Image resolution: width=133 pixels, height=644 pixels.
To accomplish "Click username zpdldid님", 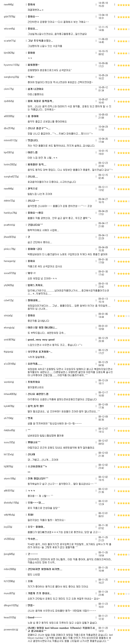I will pyautogui.click(x=9, y=101).
